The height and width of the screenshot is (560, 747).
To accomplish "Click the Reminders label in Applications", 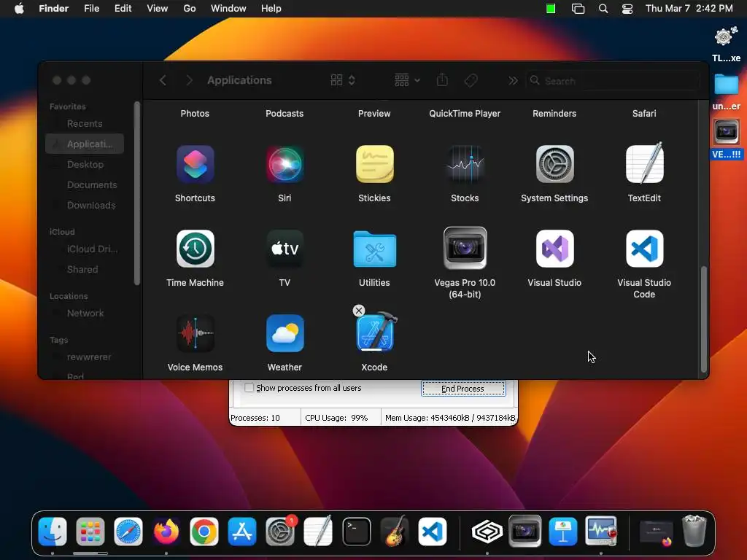I will coord(554,113).
